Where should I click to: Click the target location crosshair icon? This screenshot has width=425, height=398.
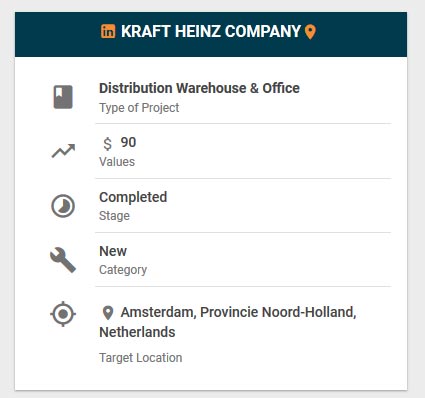[x=63, y=314]
